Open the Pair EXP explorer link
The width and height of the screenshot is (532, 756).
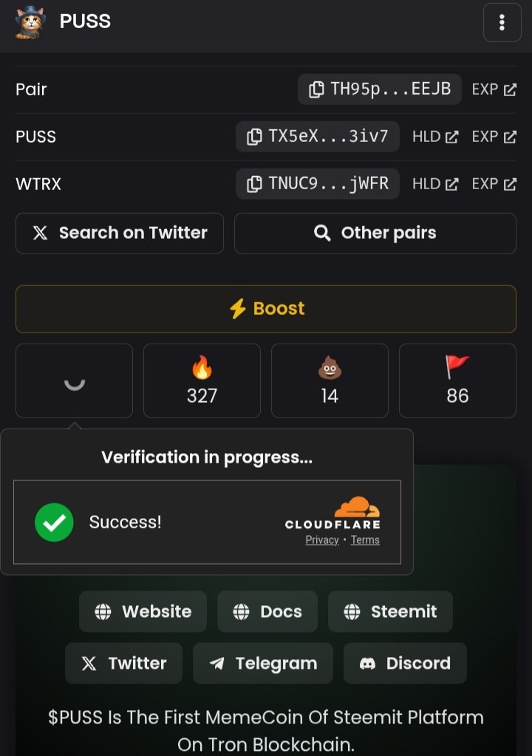click(494, 89)
